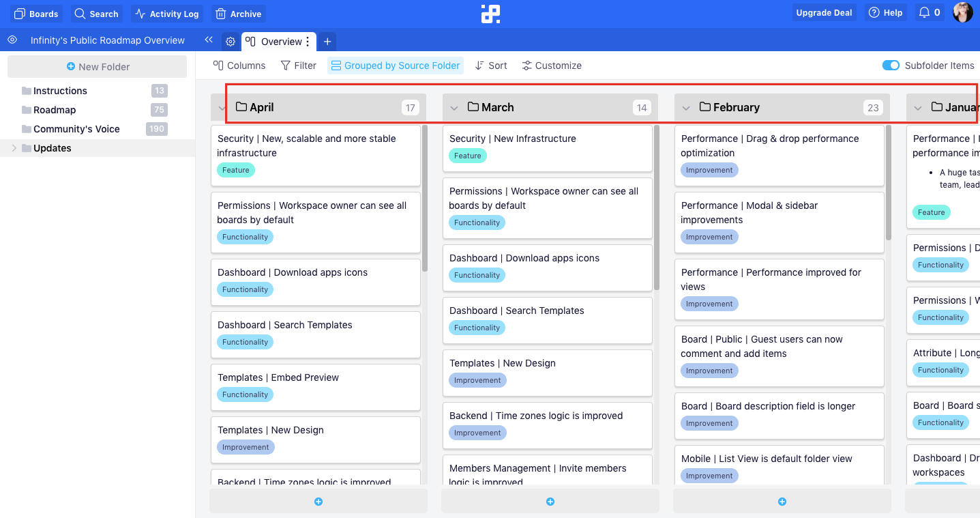Open the board settings gear icon

click(x=231, y=42)
